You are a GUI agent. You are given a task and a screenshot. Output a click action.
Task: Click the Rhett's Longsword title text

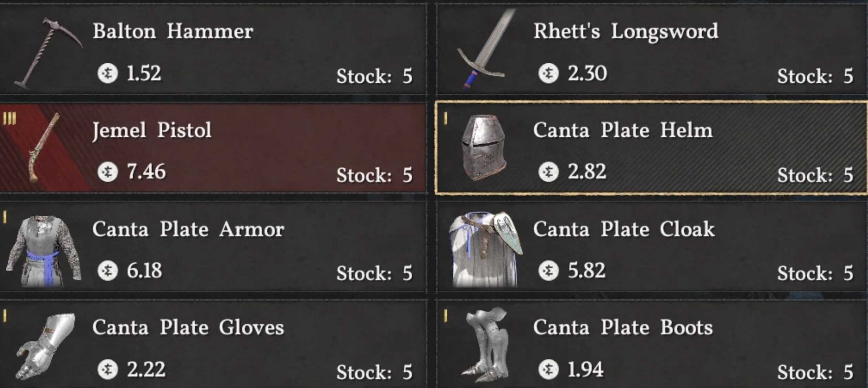pyautogui.click(x=626, y=32)
